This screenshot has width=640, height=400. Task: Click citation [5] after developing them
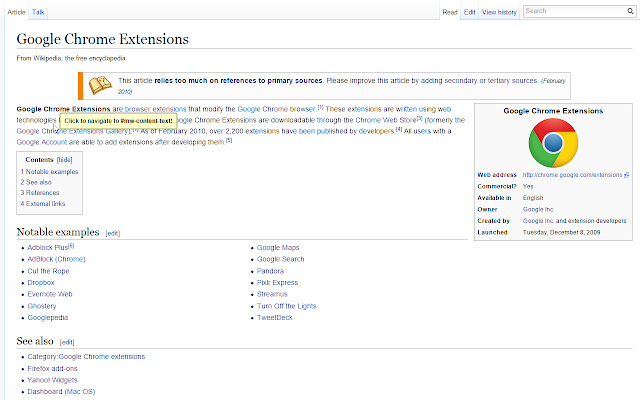pyautogui.click(x=229, y=140)
